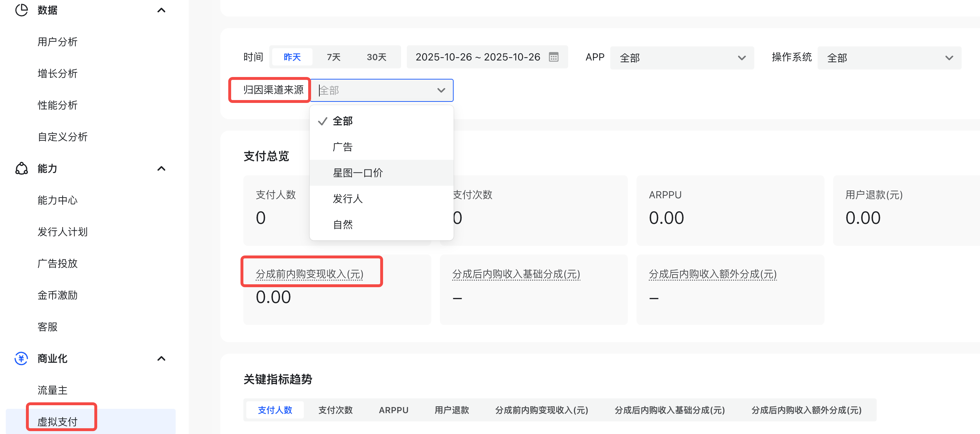
Task: Switch to the ARPPU trend tab
Action: coord(394,410)
